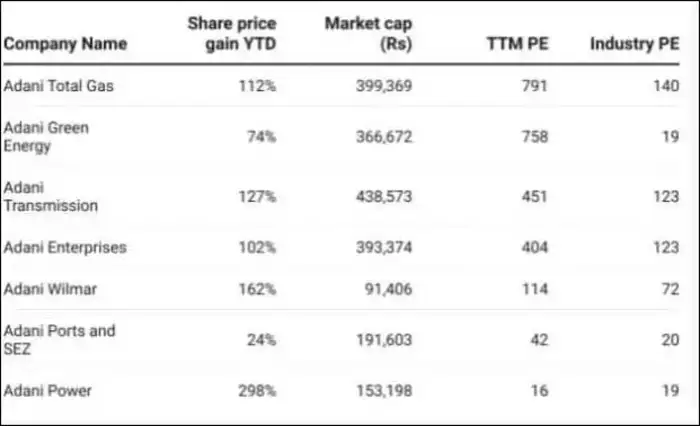This screenshot has height=426, width=700.
Task: Click the 162% gain for Adani Wilmar
Action: click(256, 289)
